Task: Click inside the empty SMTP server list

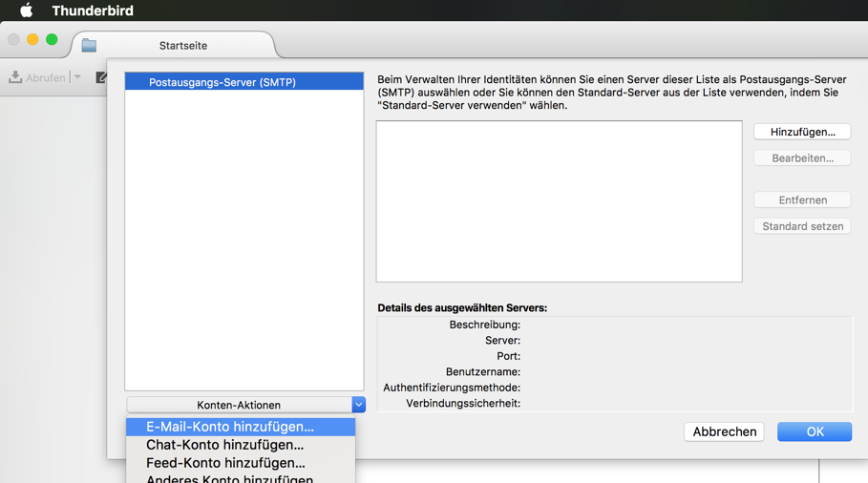Action: click(x=560, y=201)
